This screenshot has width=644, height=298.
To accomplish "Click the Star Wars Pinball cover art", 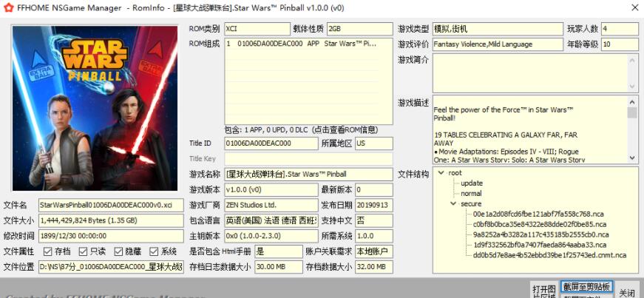I will (95, 108).
